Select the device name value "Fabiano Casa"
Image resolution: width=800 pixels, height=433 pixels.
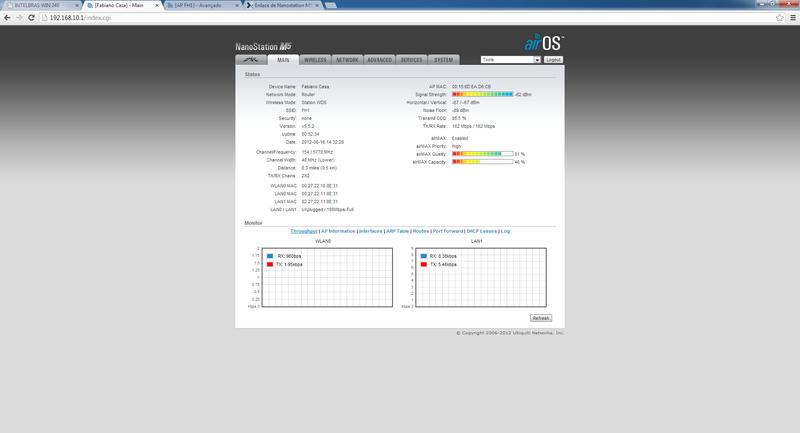click(x=315, y=87)
